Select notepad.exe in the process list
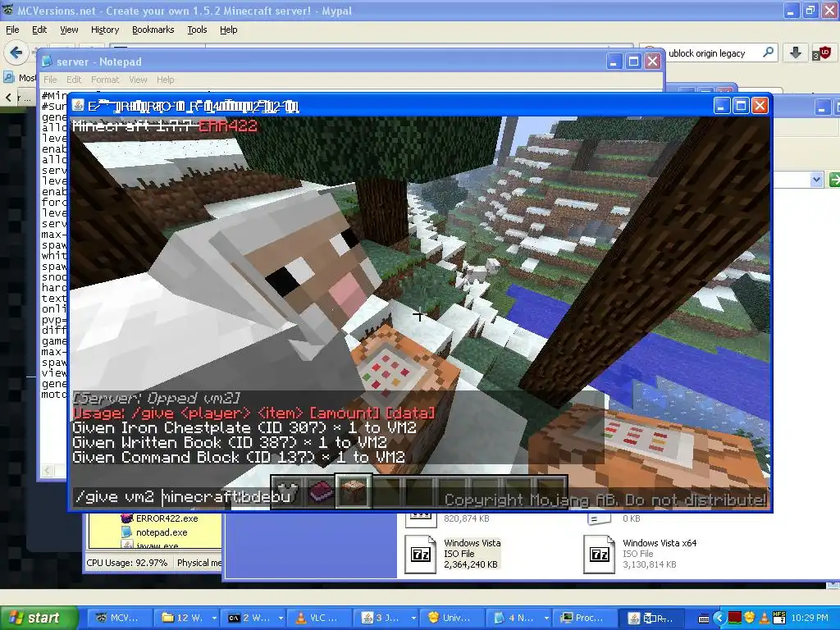 162,532
